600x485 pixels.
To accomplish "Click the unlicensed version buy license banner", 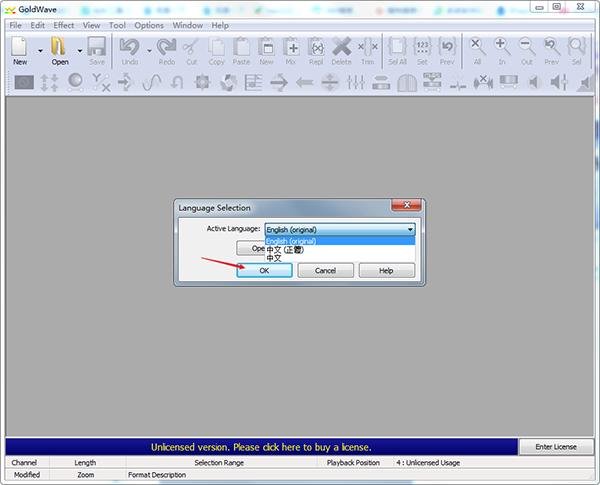I will [x=261, y=447].
